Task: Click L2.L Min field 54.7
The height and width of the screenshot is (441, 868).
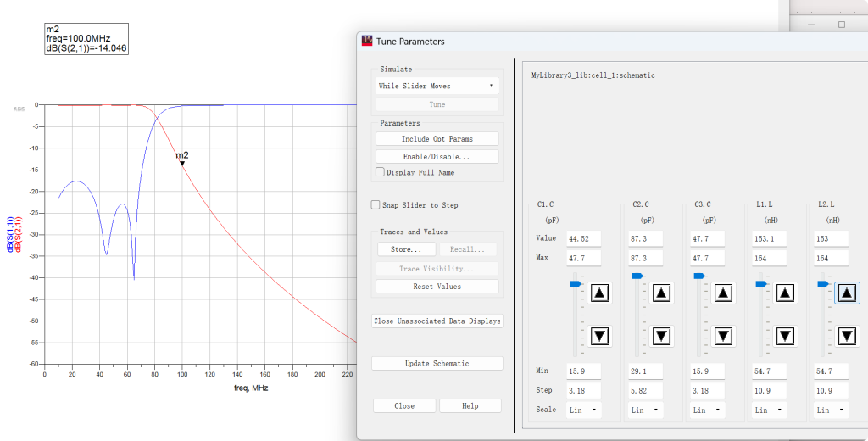Action: [x=832, y=371]
